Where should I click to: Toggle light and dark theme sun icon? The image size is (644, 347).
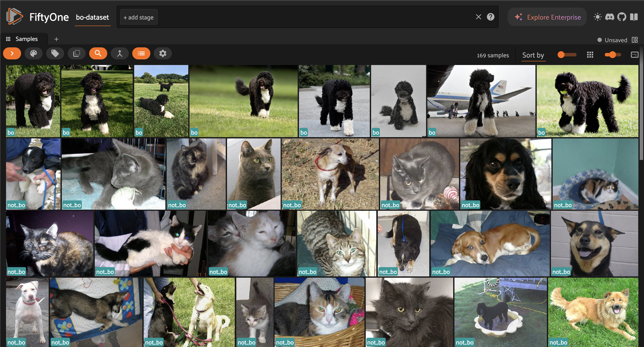pos(597,17)
